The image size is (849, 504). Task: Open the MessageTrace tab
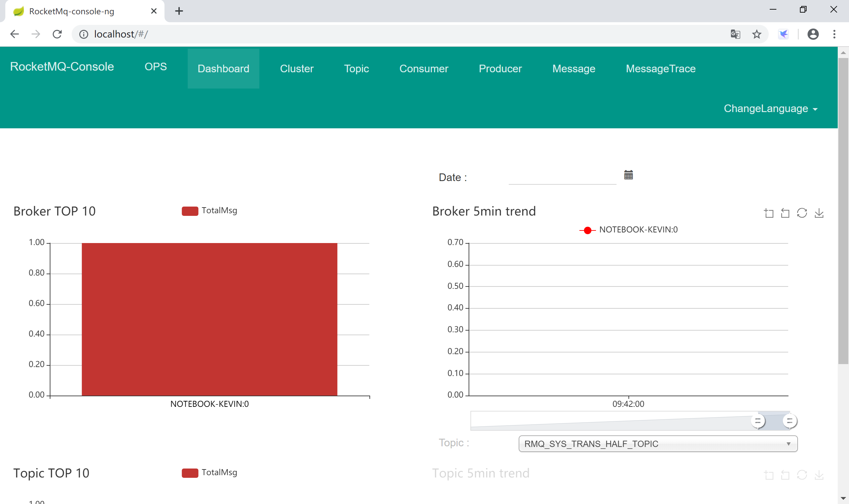[x=661, y=69]
